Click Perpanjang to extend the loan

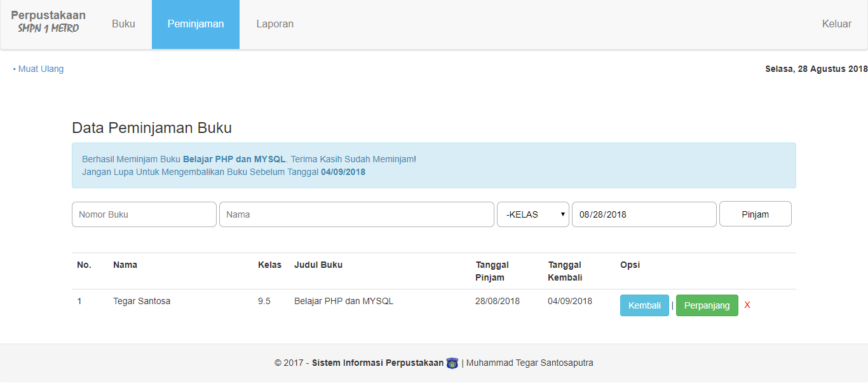[707, 305]
